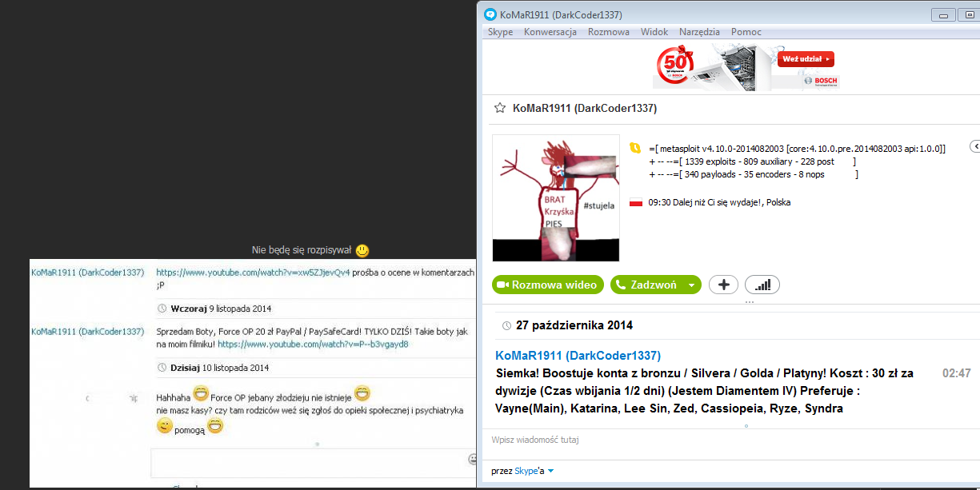Click the sender name beside the 'Sprzedam Boty' message
The image size is (980, 490).
point(88,331)
